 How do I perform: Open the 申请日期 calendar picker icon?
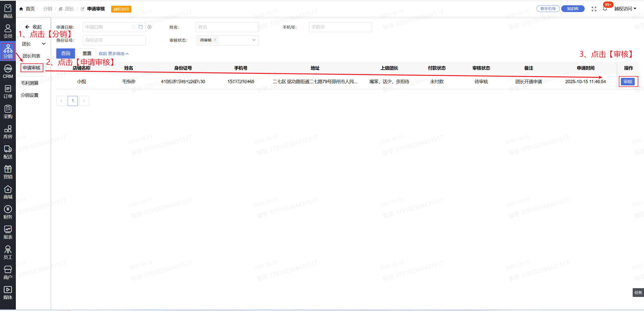click(x=141, y=27)
